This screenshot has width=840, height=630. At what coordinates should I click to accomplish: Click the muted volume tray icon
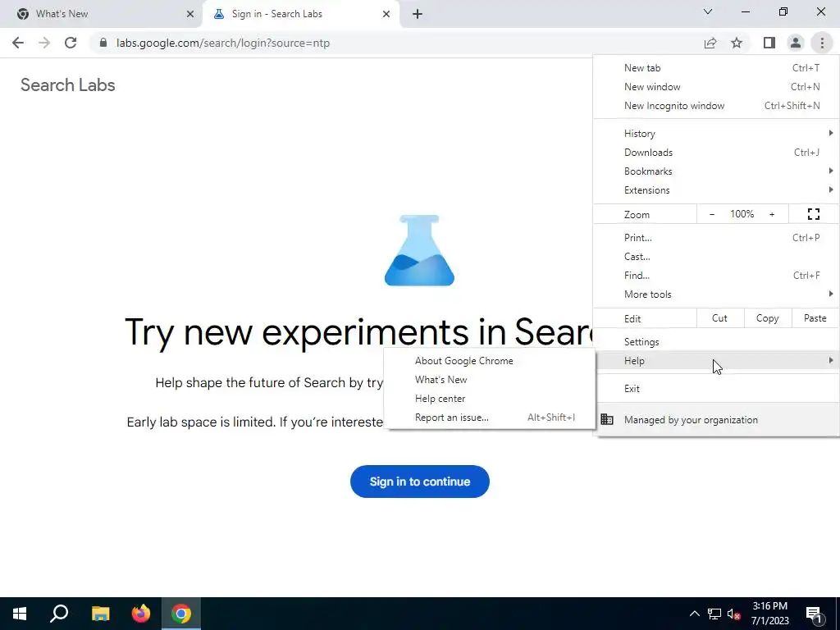tap(733, 614)
